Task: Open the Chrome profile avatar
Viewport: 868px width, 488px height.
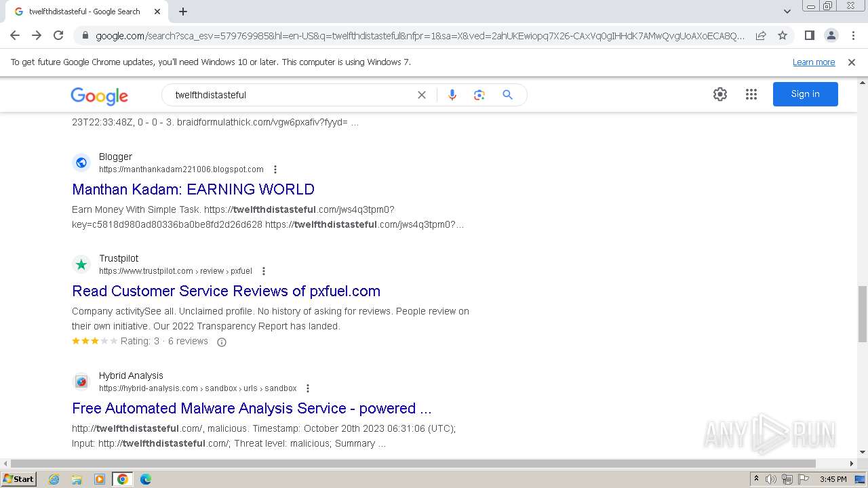Action: (x=831, y=35)
